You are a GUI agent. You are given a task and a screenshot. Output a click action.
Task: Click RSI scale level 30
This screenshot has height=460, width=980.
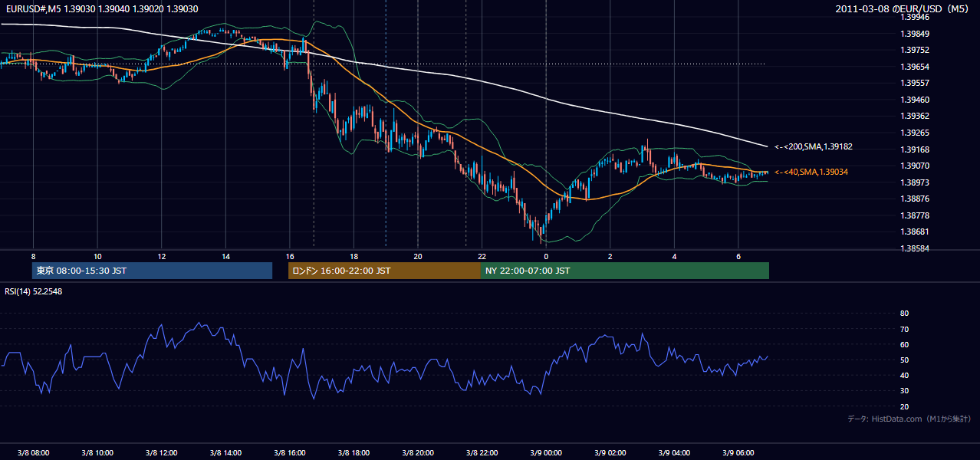[x=904, y=391]
